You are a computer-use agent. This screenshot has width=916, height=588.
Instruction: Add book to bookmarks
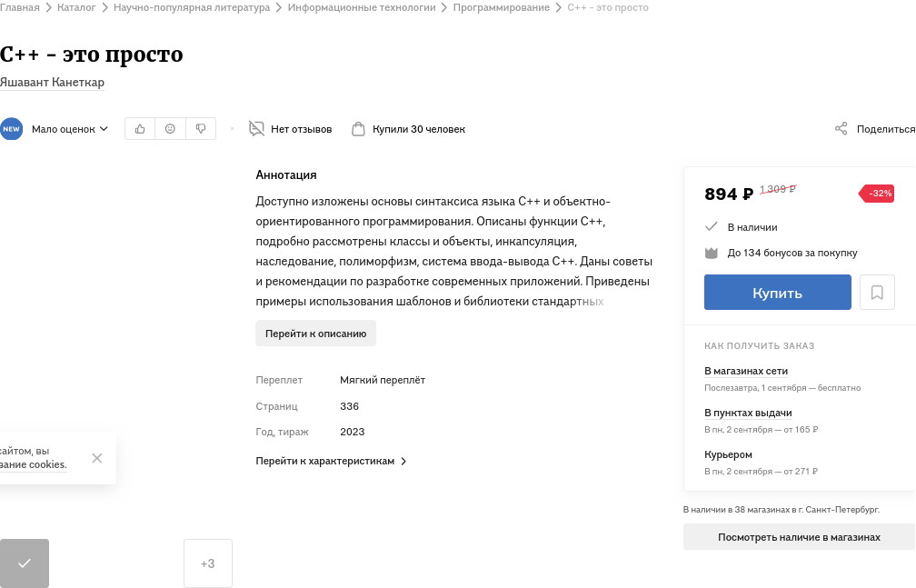click(x=877, y=293)
